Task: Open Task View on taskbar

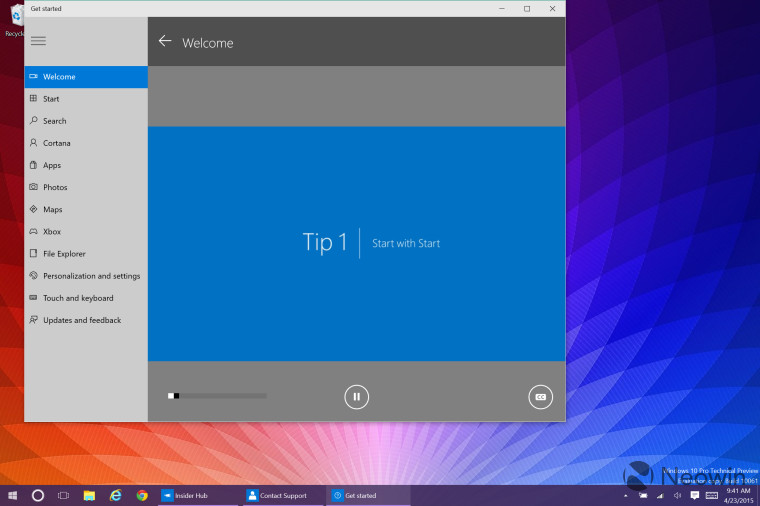Action: (63, 495)
